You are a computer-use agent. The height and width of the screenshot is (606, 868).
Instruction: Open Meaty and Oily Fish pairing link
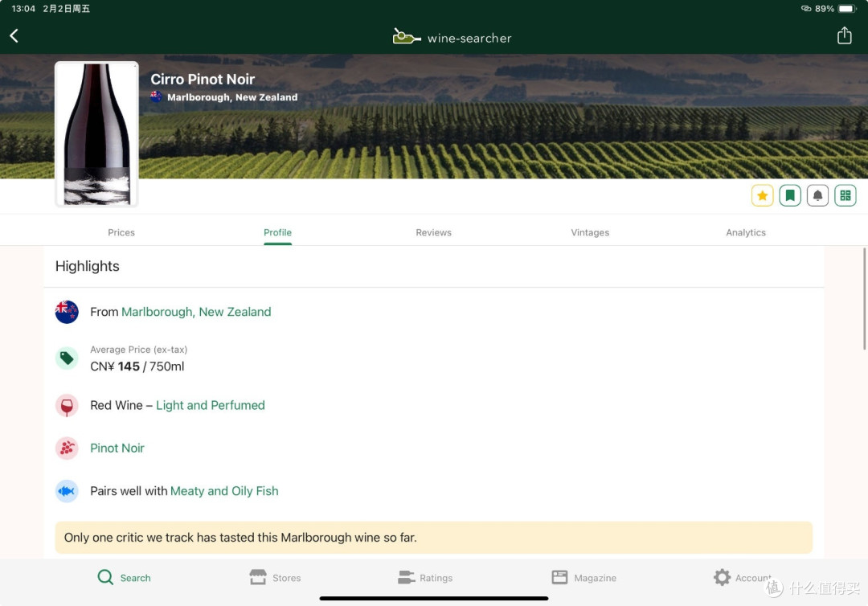[224, 491]
